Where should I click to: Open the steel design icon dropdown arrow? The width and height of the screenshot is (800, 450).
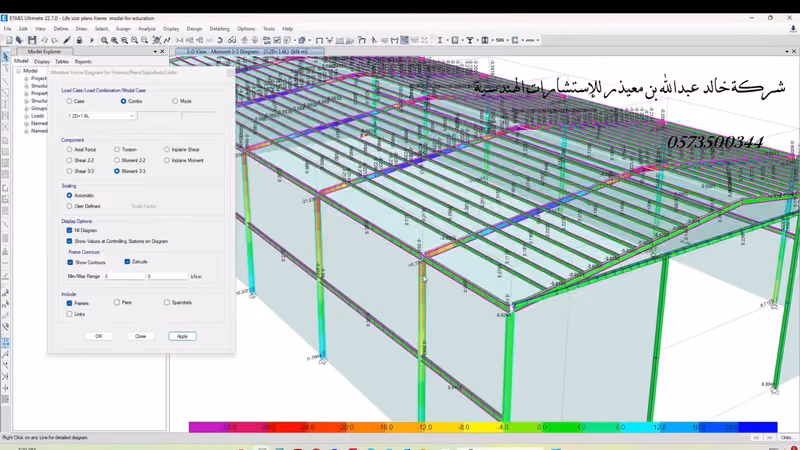tap(447, 40)
